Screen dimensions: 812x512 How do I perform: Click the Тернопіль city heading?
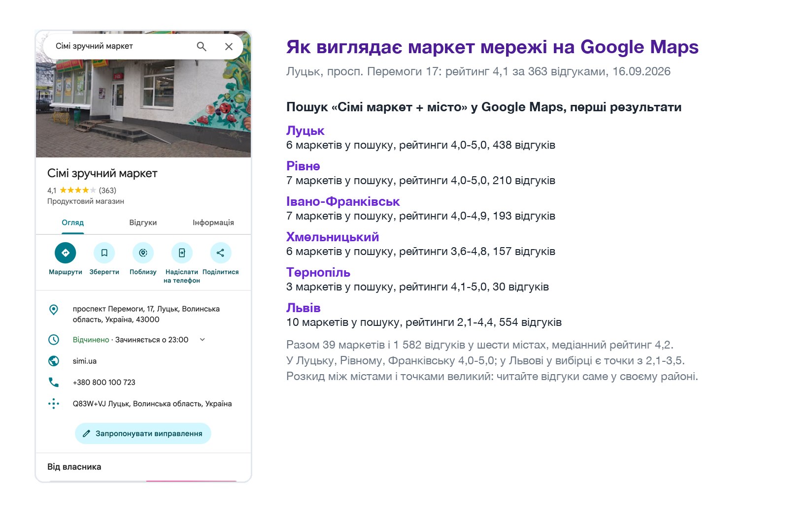(x=318, y=272)
